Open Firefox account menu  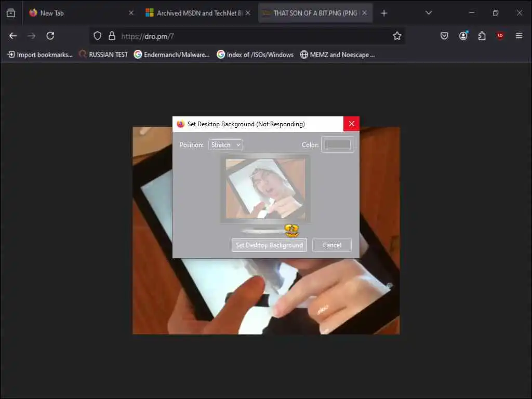[x=463, y=36]
